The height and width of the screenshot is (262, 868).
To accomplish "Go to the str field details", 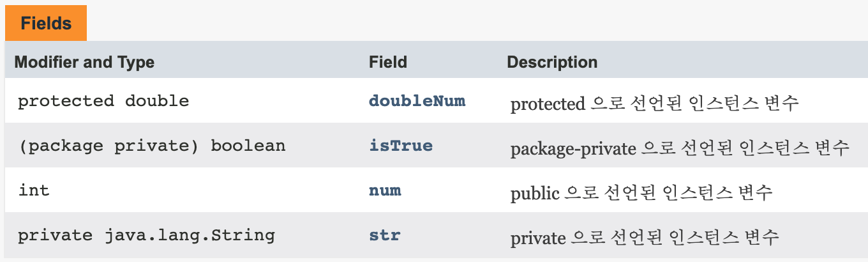I will pyautogui.click(x=385, y=235).
